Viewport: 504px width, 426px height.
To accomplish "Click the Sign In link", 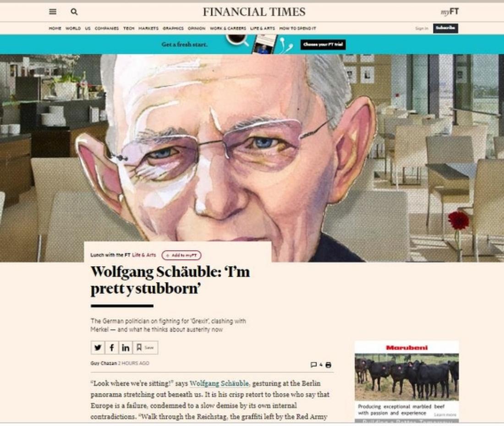I will (422, 28).
